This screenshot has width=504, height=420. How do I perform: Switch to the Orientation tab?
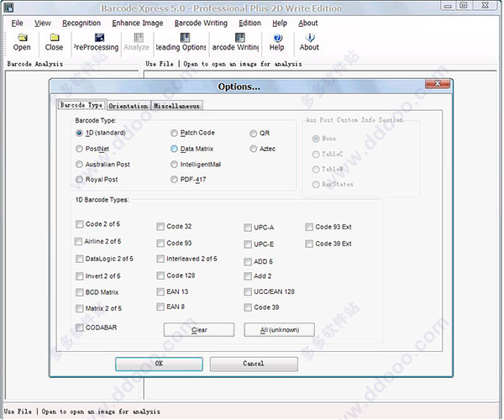pyautogui.click(x=129, y=106)
